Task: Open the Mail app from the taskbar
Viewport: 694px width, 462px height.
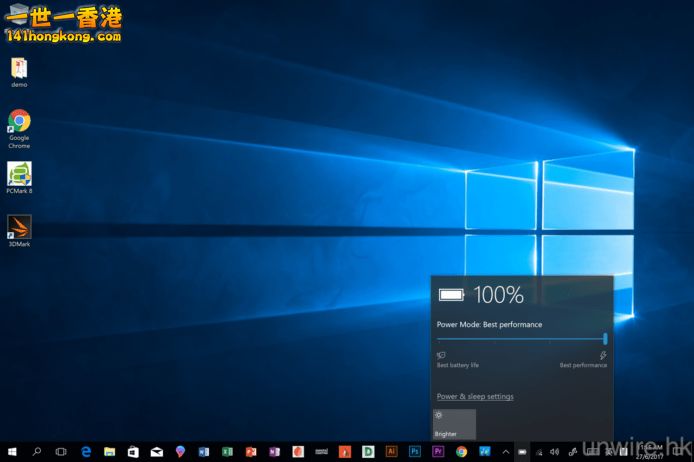Action: click(157, 452)
